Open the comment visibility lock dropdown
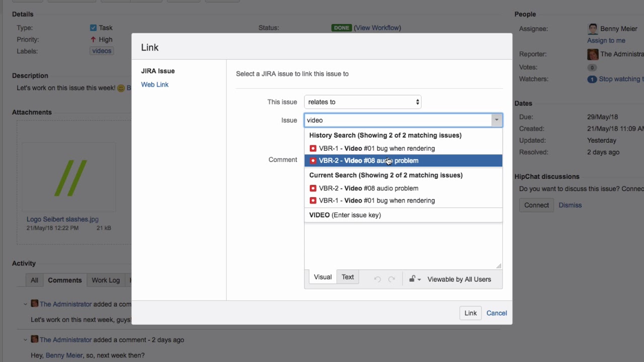 point(415,279)
